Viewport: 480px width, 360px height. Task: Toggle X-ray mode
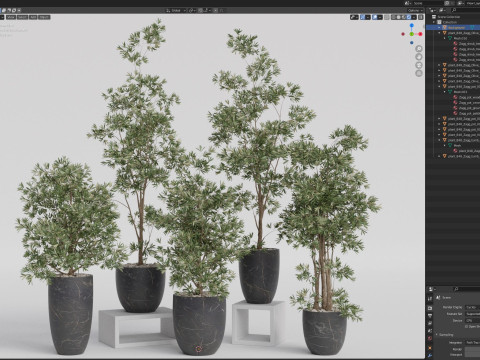pyautogui.click(x=387, y=17)
